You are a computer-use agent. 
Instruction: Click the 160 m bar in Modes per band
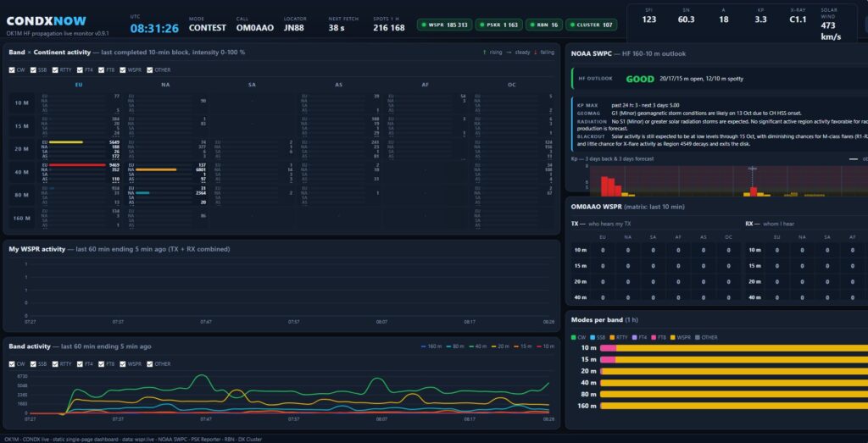pyautogui.click(x=734, y=406)
